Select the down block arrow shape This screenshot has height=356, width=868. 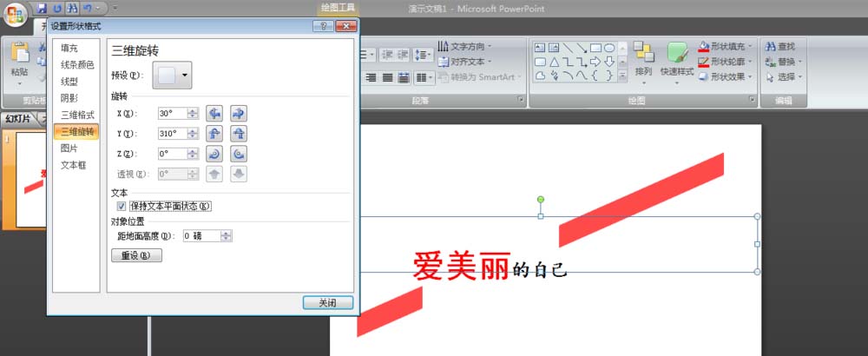coord(609,62)
